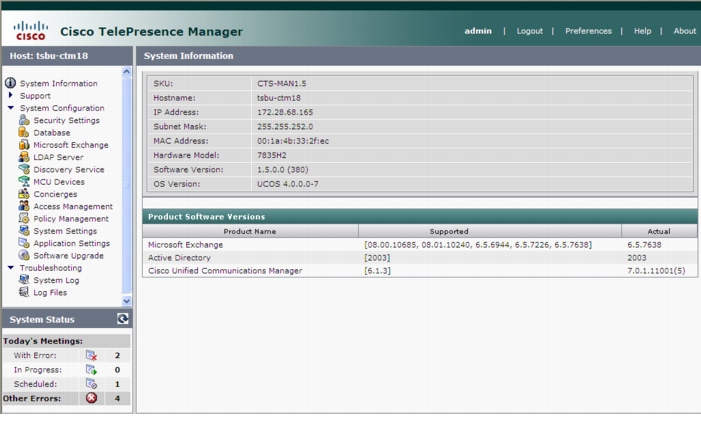
Task: Click the Discovery Service icon
Action: coord(24,169)
